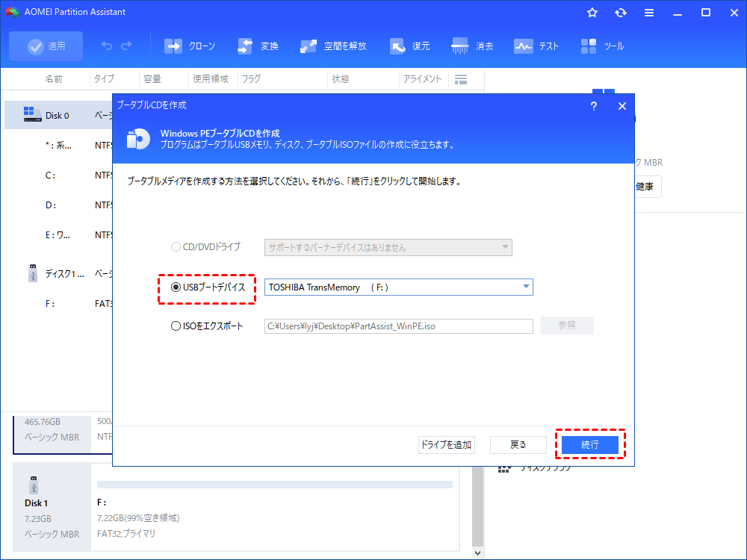Click the 戻る (Back) button
This screenshot has height=560, width=747.
click(518, 445)
